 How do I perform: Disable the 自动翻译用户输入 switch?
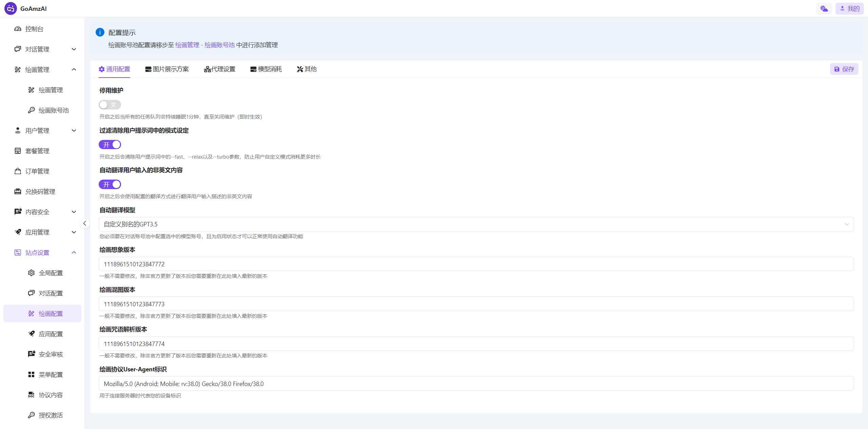click(110, 184)
